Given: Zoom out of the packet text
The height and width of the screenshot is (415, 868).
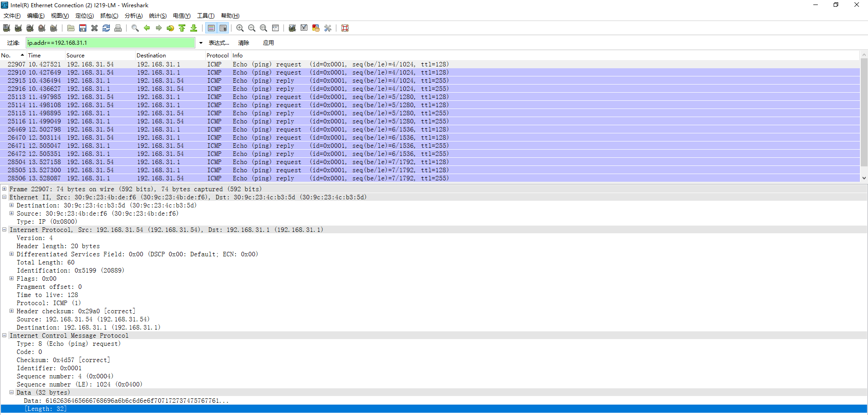Looking at the screenshot, I should (252, 28).
